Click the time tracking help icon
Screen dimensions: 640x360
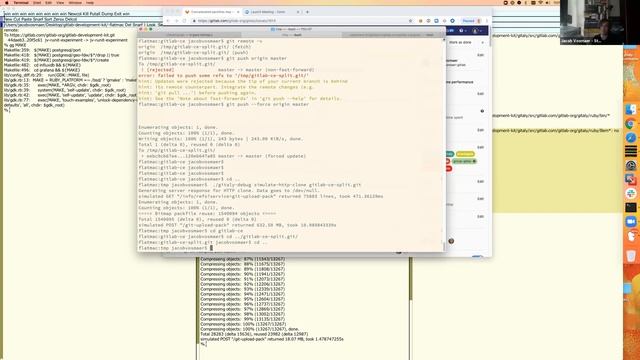click(482, 111)
